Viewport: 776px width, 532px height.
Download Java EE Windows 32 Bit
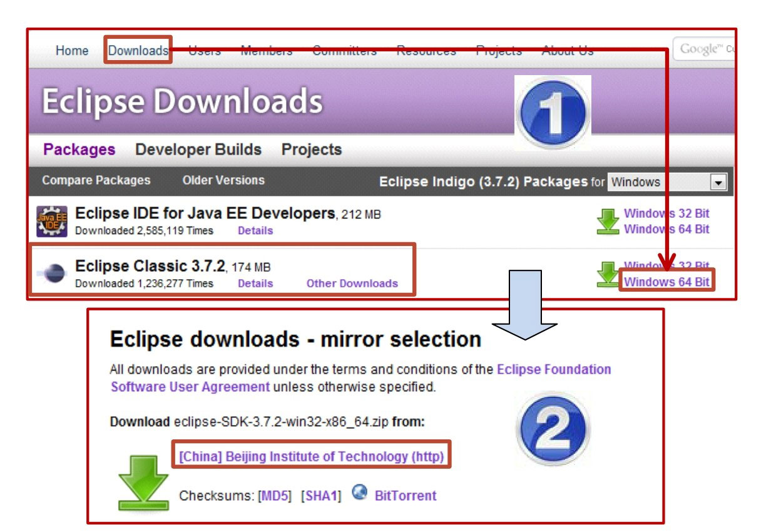click(666, 213)
